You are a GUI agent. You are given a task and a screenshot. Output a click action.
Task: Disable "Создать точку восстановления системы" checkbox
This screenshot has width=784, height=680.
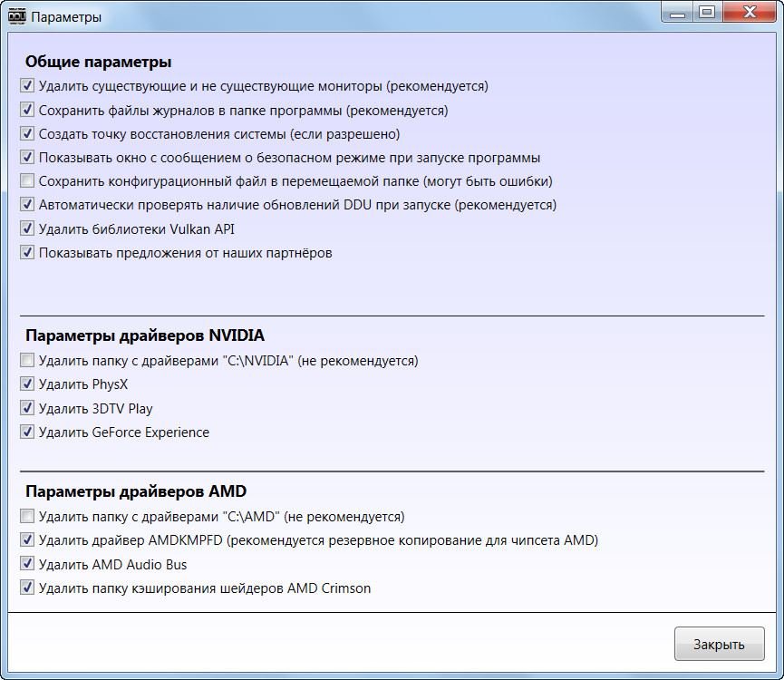[x=27, y=133]
